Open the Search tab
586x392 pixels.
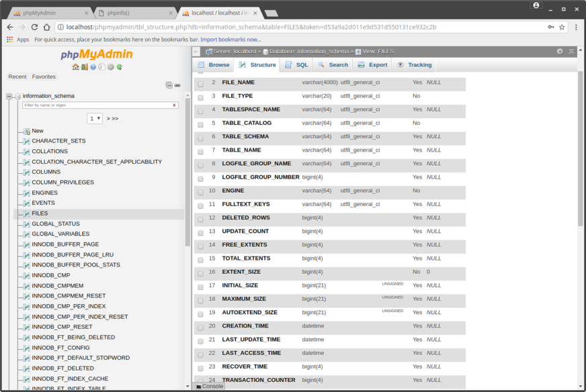click(x=333, y=65)
